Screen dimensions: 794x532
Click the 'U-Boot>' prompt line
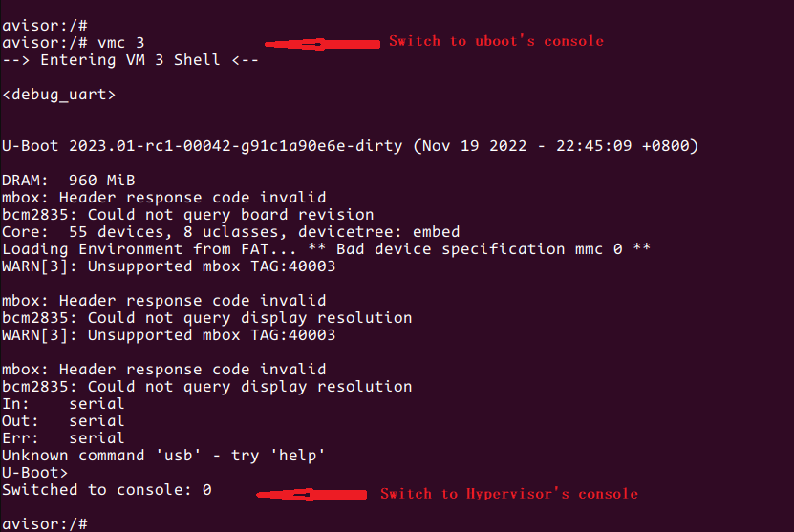pyautogui.click(x=35, y=472)
